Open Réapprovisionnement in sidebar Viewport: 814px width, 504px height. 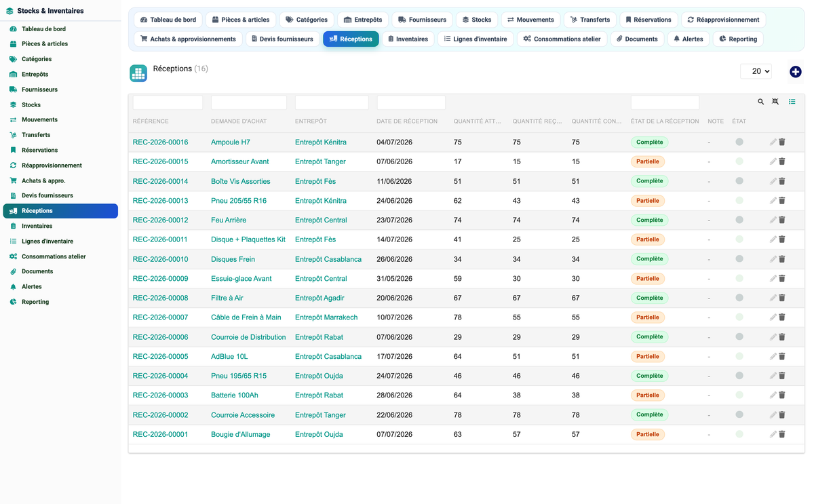[60, 166]
